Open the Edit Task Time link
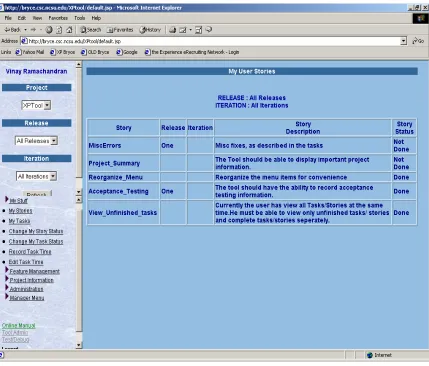 coord(26,262)
